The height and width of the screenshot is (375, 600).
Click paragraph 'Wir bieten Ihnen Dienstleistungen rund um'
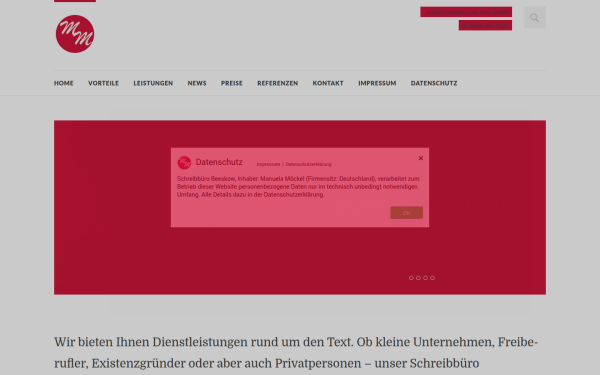coord(296,352)
